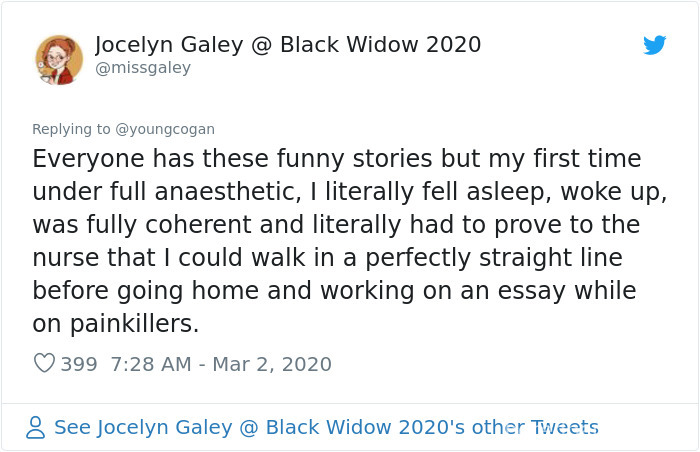This screenshot has width=700, height=452.
Task: Click the word "anaesthetic" in tweet body
Action: (x=228, y=192)
